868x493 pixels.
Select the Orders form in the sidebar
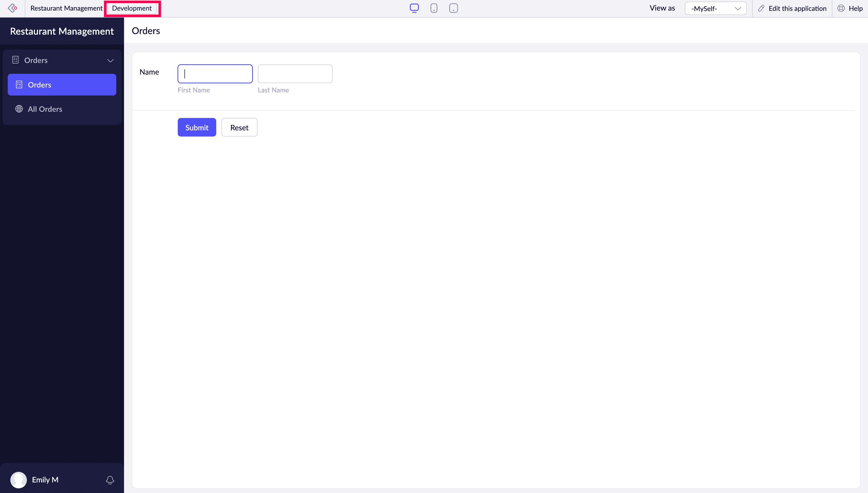[62, 85]
